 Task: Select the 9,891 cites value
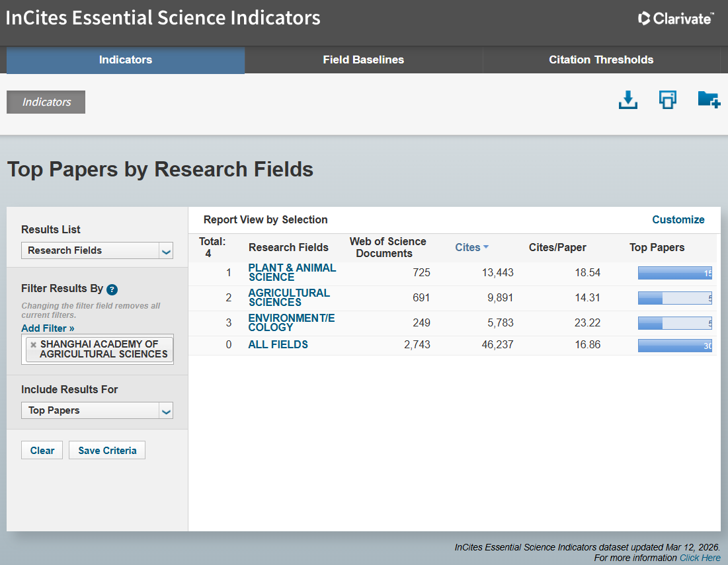tap(500, 298)
